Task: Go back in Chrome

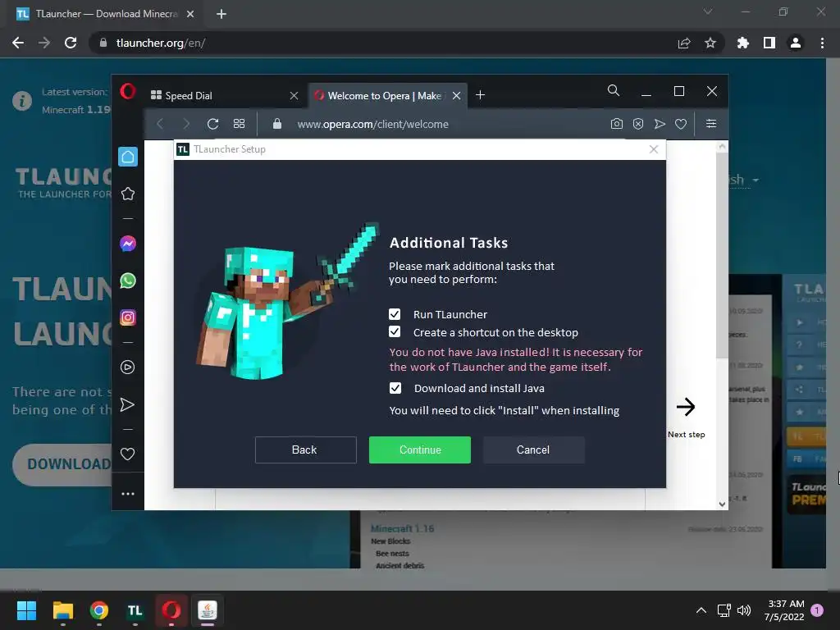Action: [18, 43]
